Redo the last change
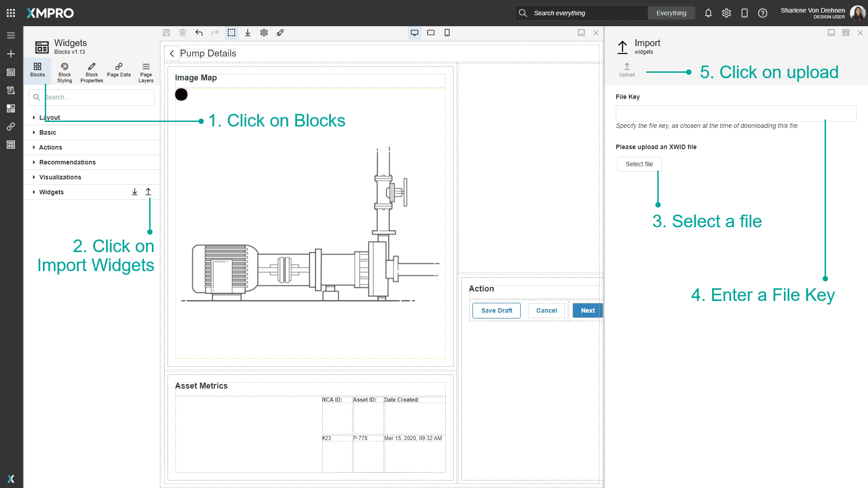This screenshot has height=488, width=868. pos(215,33)
